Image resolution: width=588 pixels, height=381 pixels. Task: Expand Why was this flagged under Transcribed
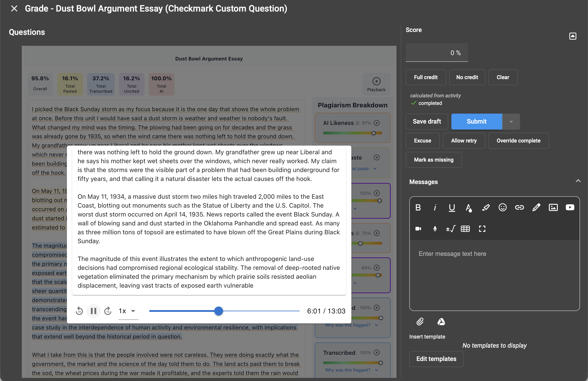[x=352, y=370]
